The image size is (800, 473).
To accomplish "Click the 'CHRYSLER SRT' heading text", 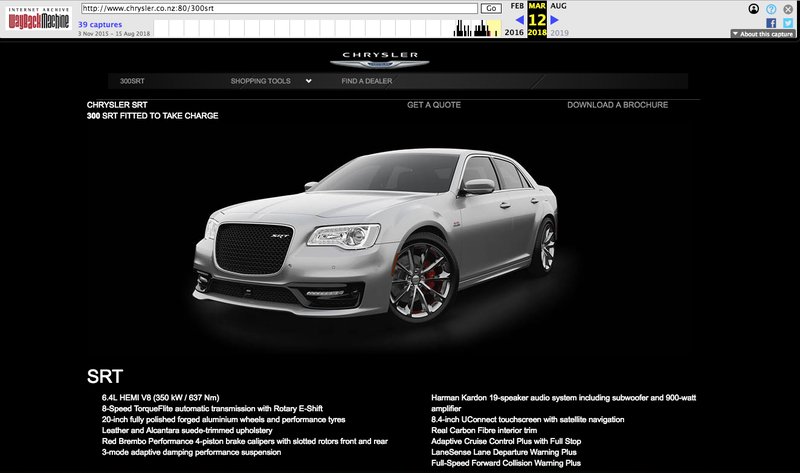I will pos(117,105).
